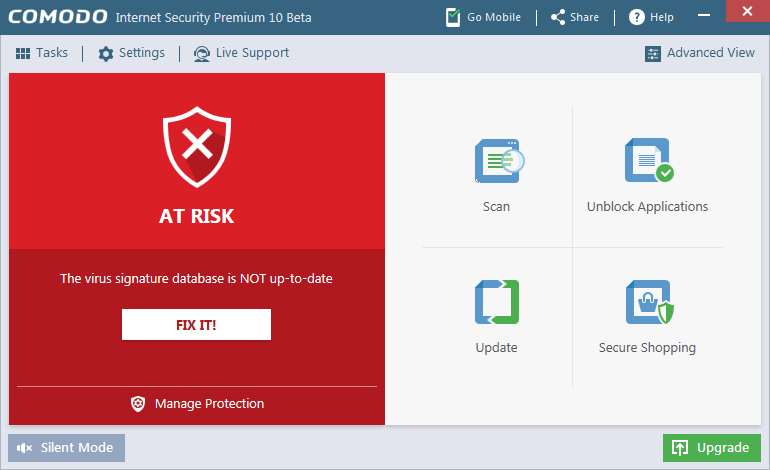Click the green Upgrade label
The width and height of the screenshot is (770, 470).
(723, 448)
